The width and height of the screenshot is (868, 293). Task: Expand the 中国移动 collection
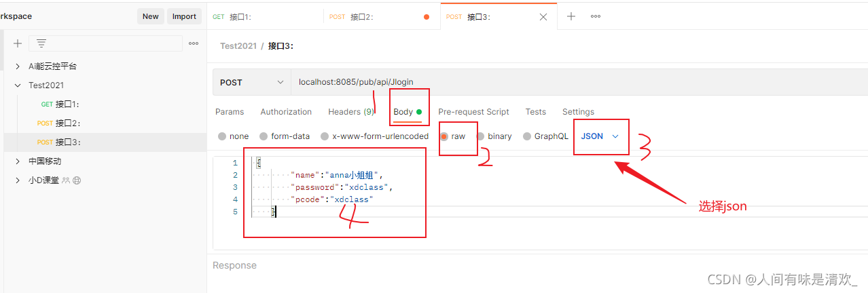click(x=18, y=161)
